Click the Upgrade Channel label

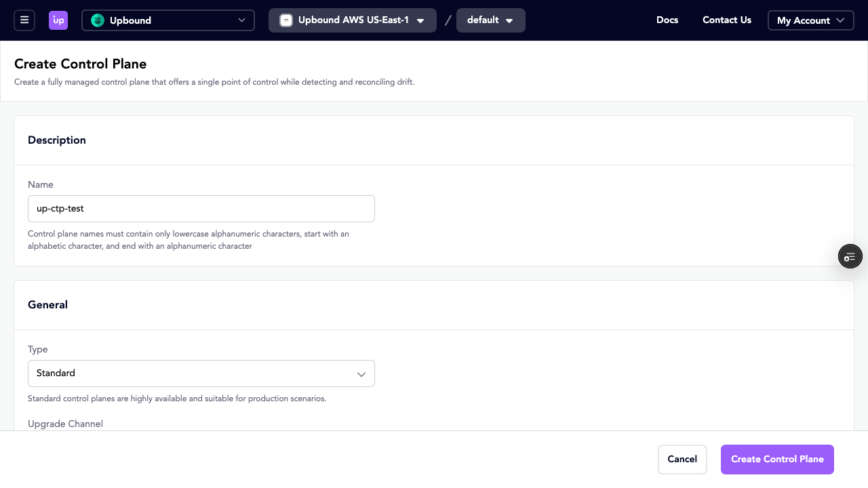pos(65,424)
